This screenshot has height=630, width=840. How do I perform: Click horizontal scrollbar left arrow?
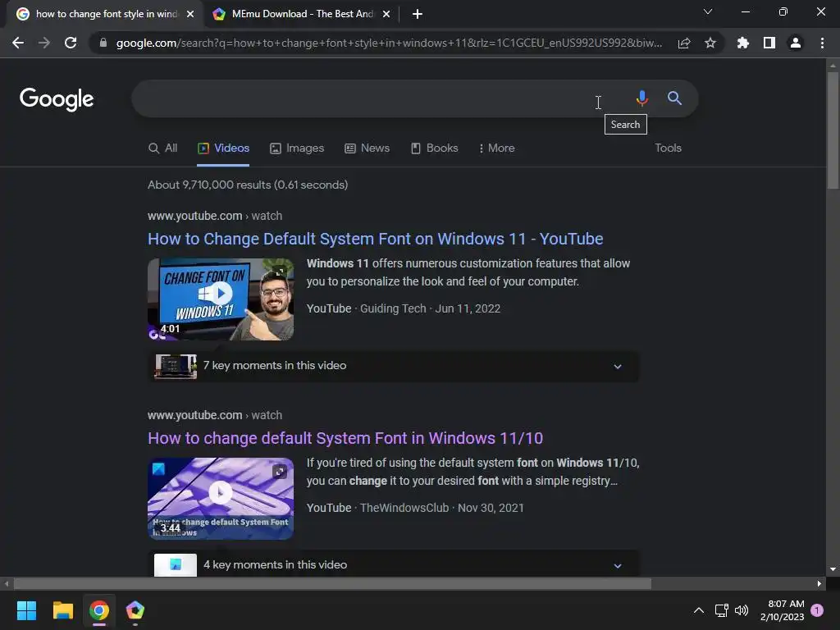pyautogui.click(x=7, y=583)
